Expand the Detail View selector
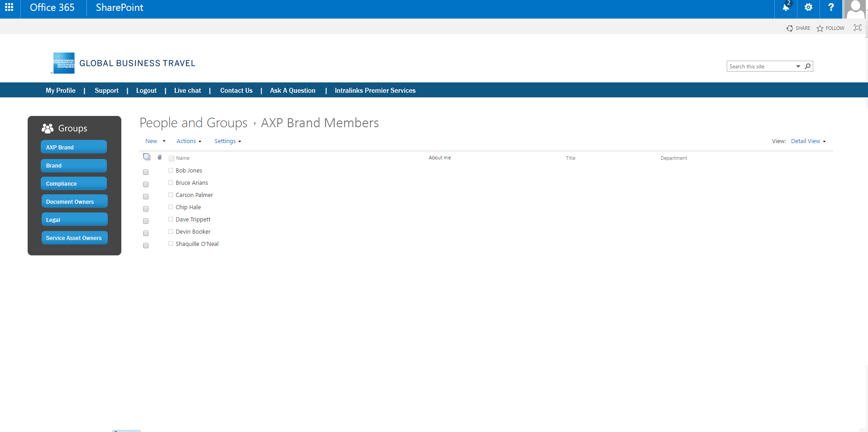Screen dimensions: 868x432 pos(808,141)
